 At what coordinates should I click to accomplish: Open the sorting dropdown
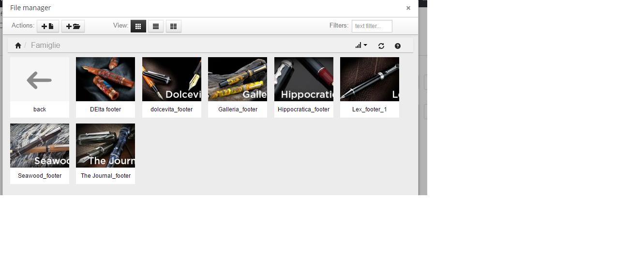pyautogui.click(x=361, y=46)
